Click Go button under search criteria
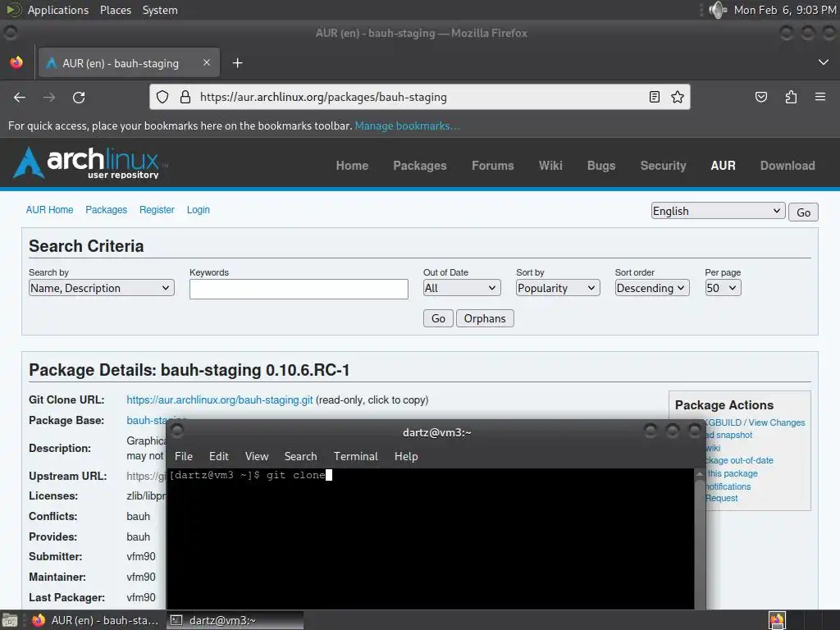Viewport: 840px width, 630px height. click(438, 318)
